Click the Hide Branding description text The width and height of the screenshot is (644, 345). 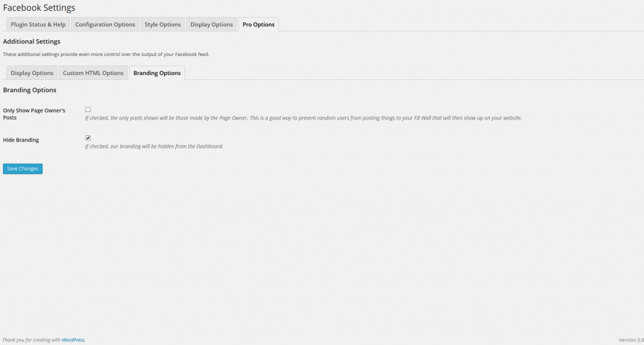[154, 147]
